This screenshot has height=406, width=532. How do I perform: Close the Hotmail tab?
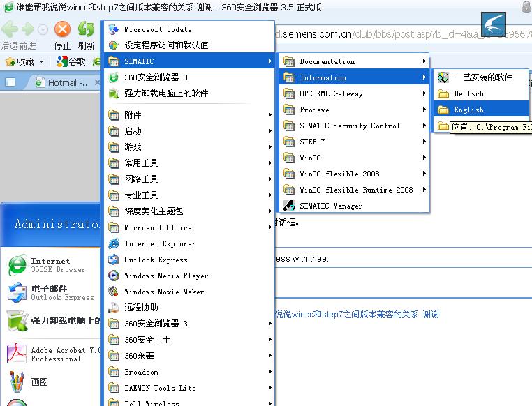pyautogui.click(x=97, y=82)
